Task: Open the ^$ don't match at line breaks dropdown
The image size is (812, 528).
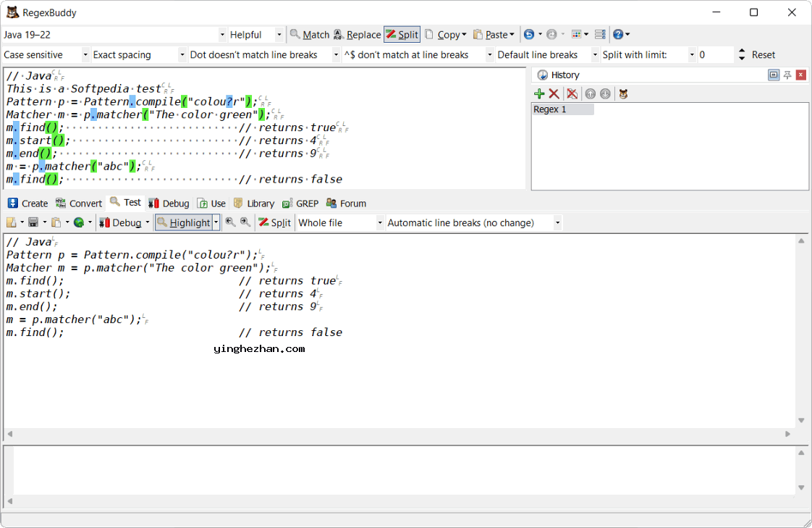Action: coord(489,55)
